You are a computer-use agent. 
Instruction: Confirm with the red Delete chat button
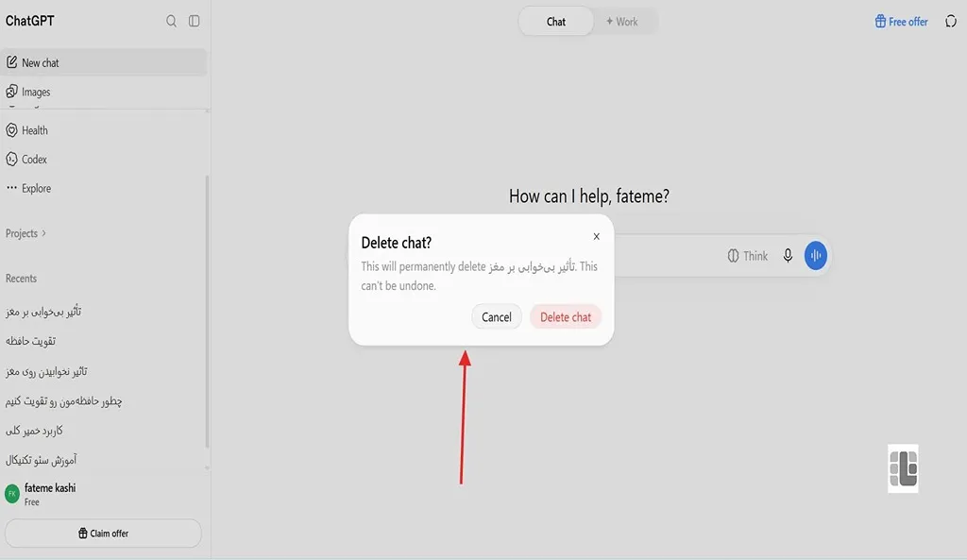coord(566,317)
